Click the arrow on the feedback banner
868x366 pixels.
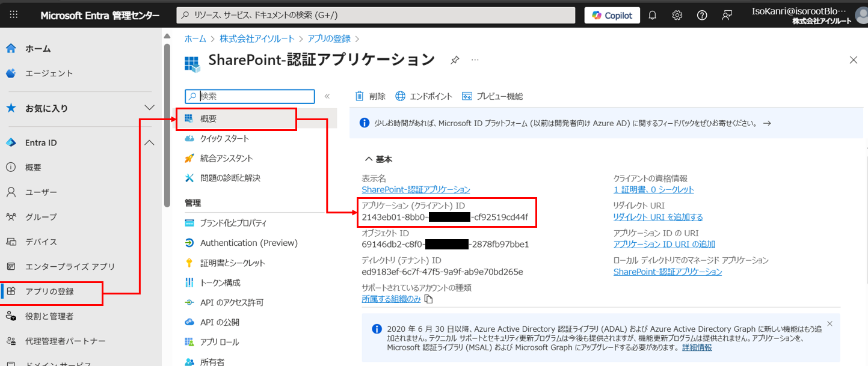[x=766, y=123]
